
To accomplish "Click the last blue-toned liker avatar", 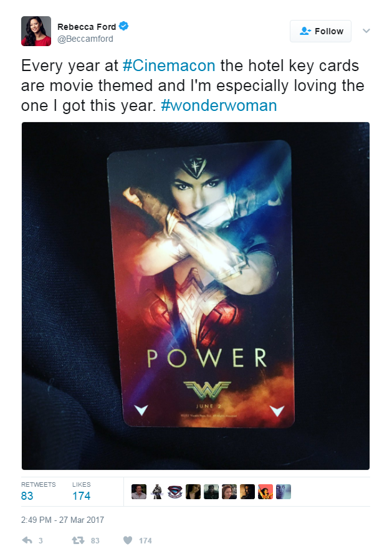I will click(x=284, y=492).
